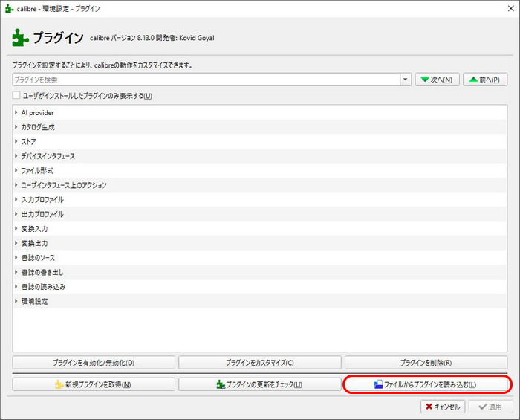Expand the 出力プロファイル category arrow

pyautogui.click(x=16, y=214)
